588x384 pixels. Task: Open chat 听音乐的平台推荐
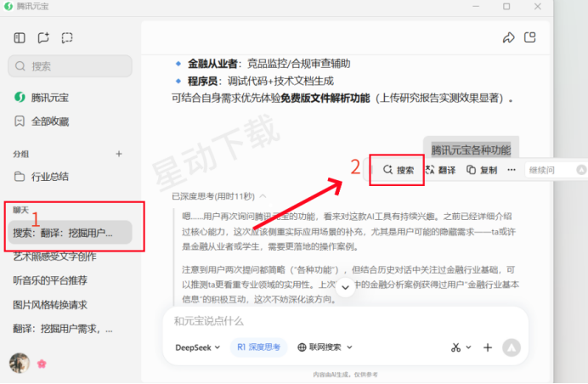pos(50,280)
